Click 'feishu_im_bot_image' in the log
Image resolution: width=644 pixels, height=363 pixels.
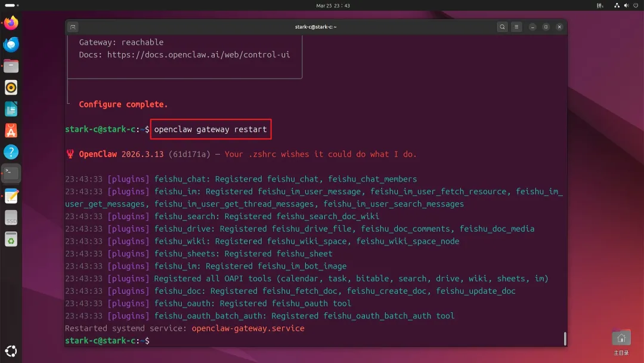(x=302, y=266)
